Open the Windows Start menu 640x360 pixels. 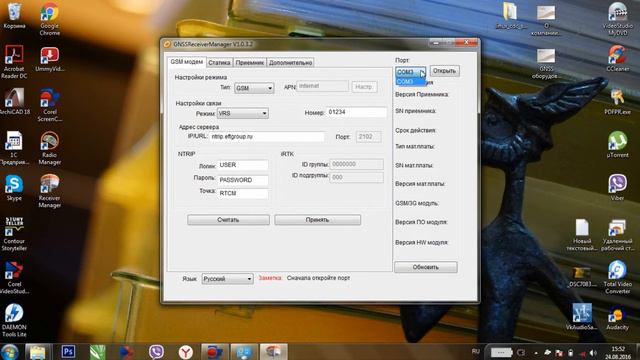coord(10,351)
